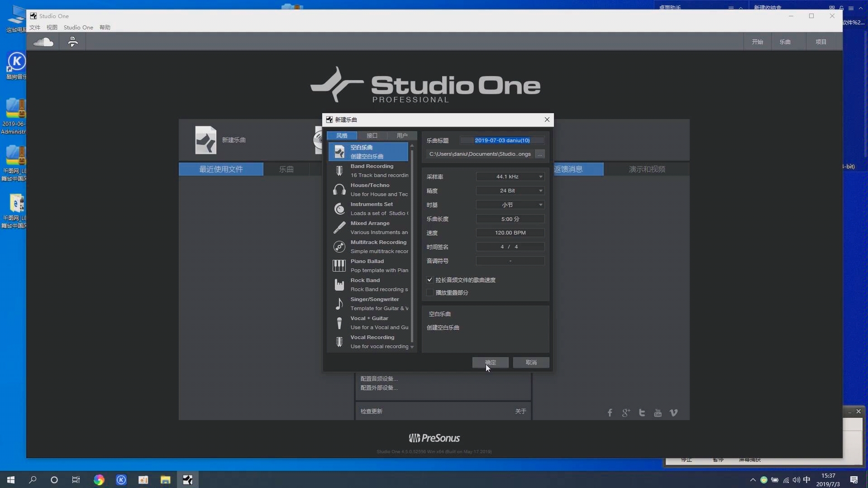This screenshot has width=868, height=488.
Task: Uncheck 拉长音频文件的歌曲速度 option
Action: pos(429,280)
